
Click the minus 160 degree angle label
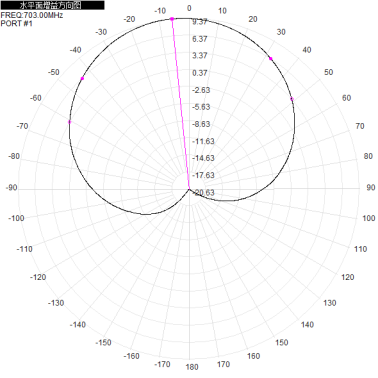(131, 356)
